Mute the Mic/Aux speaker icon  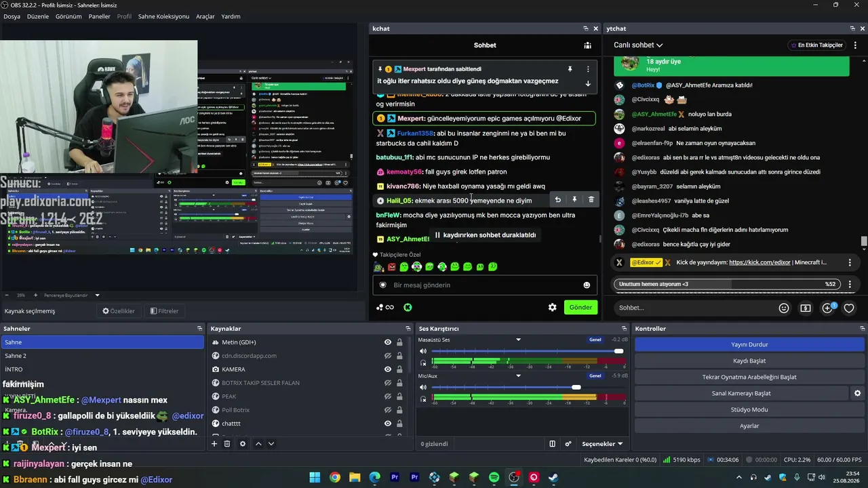point(423,387)
